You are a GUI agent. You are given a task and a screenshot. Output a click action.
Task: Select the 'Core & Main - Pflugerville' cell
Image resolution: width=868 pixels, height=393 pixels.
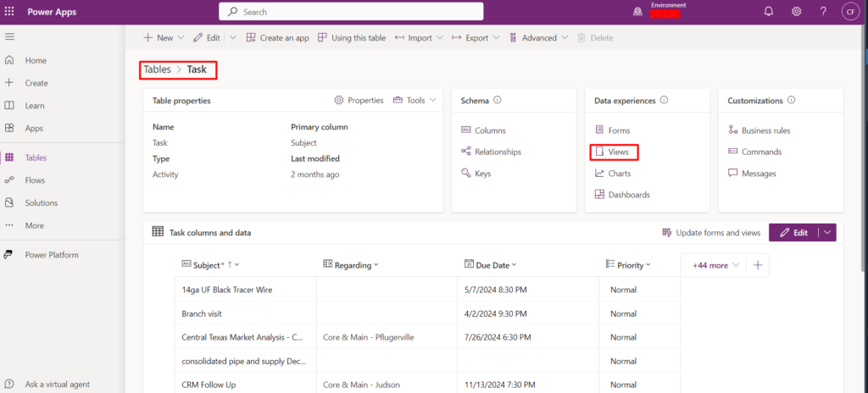[x=387, y=337]
